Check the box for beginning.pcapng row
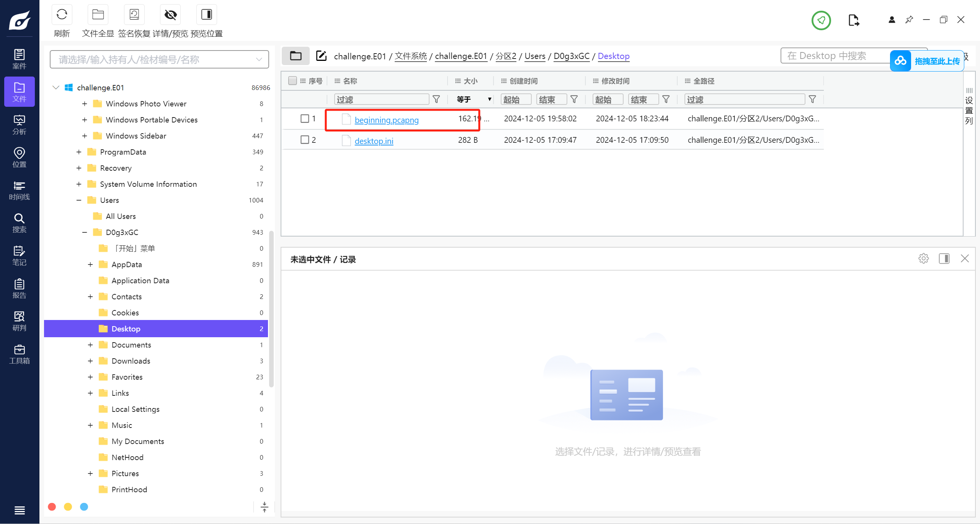 [x=305, y=119]
